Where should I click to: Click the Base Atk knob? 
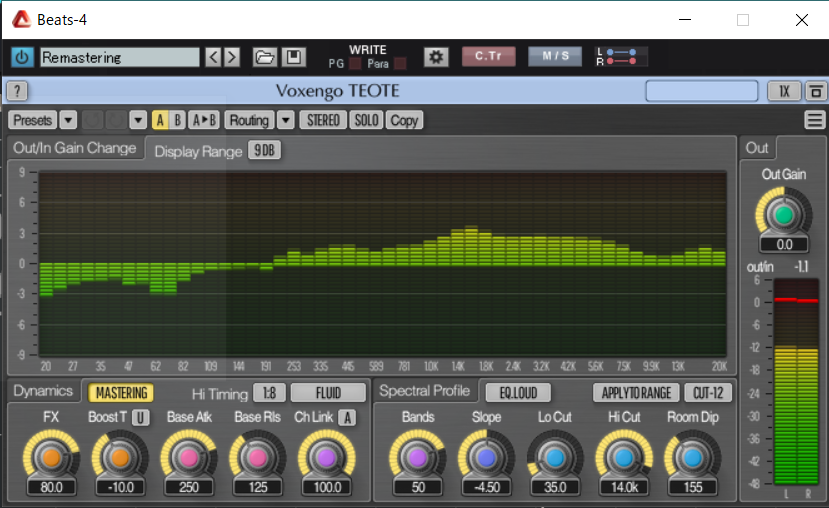tap(189, 457)
